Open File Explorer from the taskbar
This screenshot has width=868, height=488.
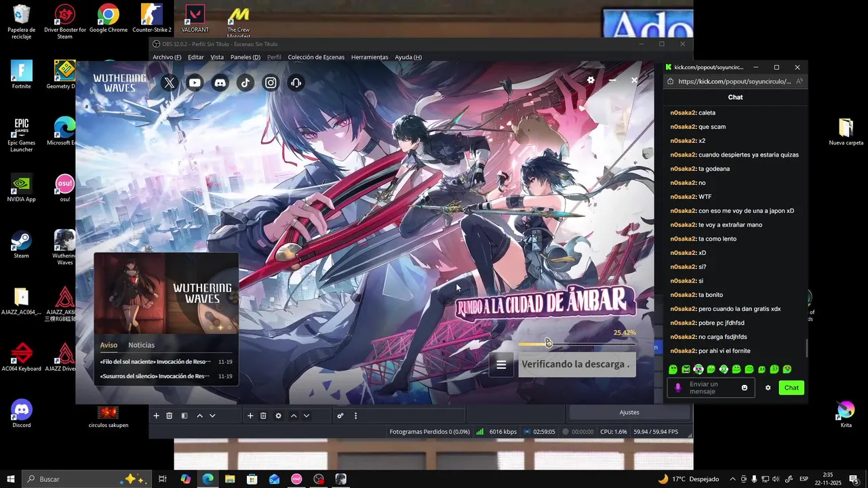[230, 479]
